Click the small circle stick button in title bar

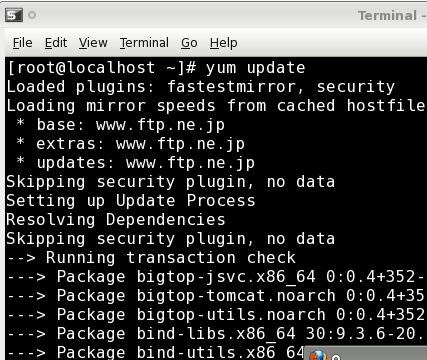coord(32,15)
